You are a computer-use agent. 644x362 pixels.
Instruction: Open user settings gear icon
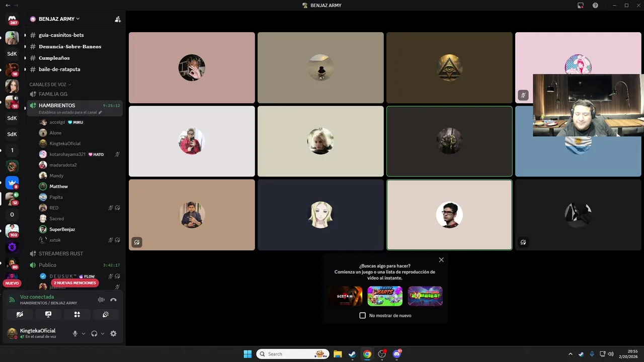click(x=113, y=333)
